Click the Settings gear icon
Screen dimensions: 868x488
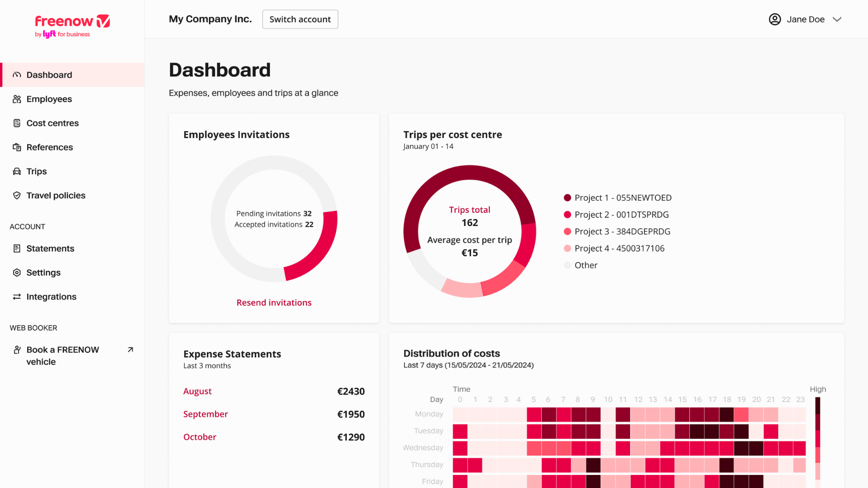[x=17, y=272]
